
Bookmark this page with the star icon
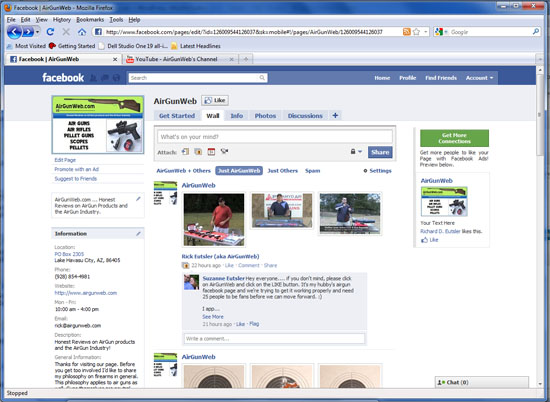click(x=416, y=32)
